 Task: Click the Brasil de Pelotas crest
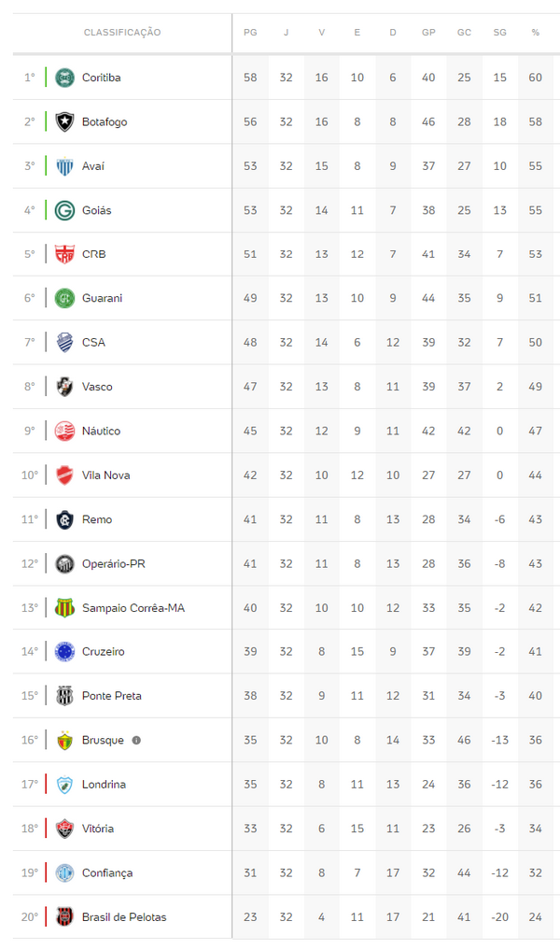pyautogui.click(x=64, y=916)
